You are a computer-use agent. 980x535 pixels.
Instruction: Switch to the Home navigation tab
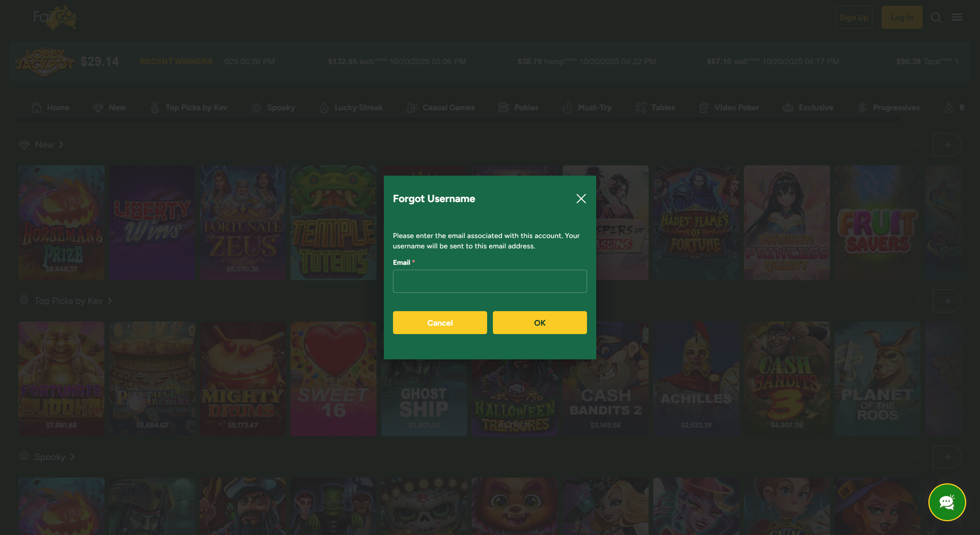[x=50, y=108]
